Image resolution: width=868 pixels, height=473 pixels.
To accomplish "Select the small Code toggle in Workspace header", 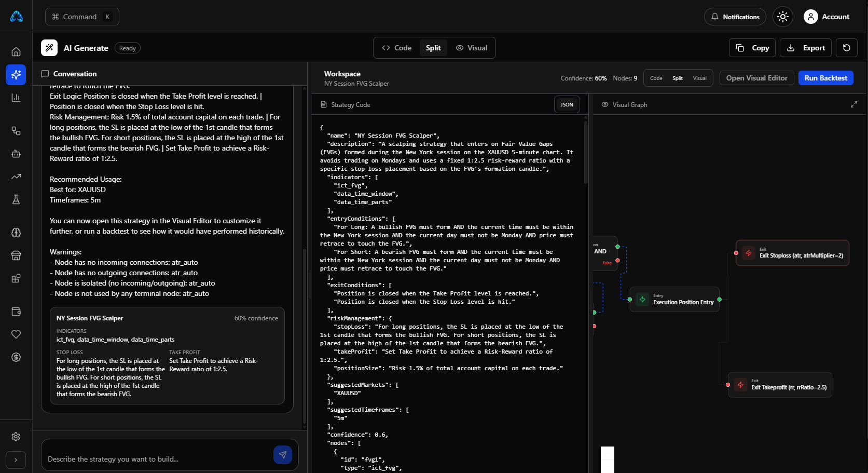I will tap(656, 78).
